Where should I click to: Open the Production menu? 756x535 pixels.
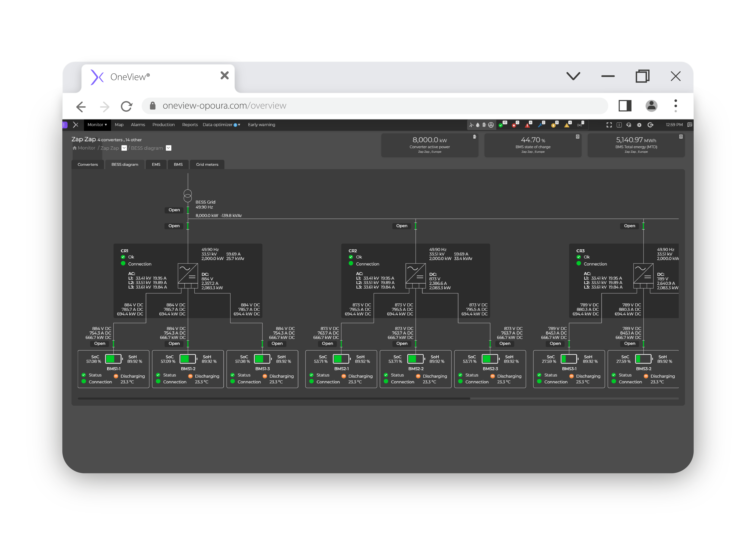[x=164, y=125]
